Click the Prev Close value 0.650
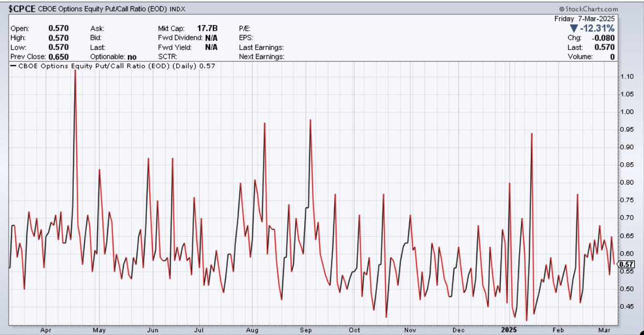This screenshot has height=335, width=644. click(x=57, y=56)
